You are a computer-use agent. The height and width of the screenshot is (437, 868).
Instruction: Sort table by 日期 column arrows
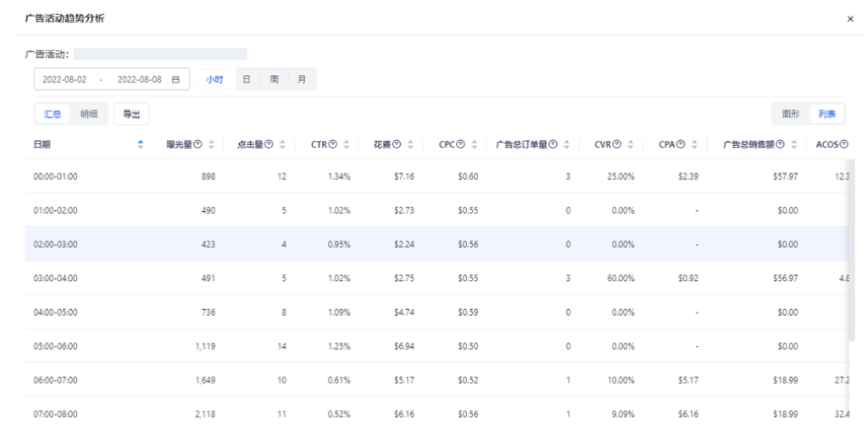[x=139, y=145]
